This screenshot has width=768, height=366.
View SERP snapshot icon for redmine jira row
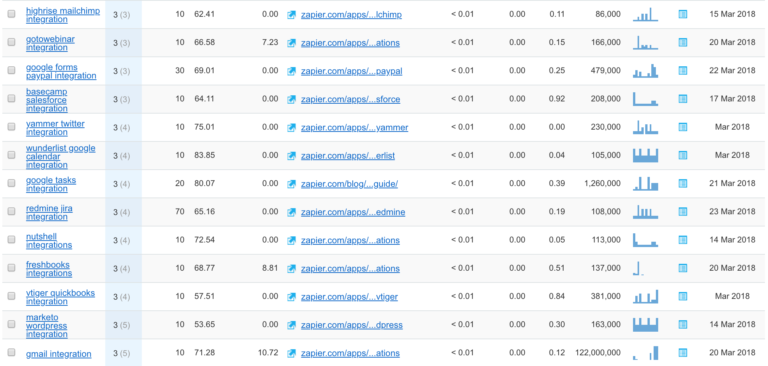tap(683, 212)
